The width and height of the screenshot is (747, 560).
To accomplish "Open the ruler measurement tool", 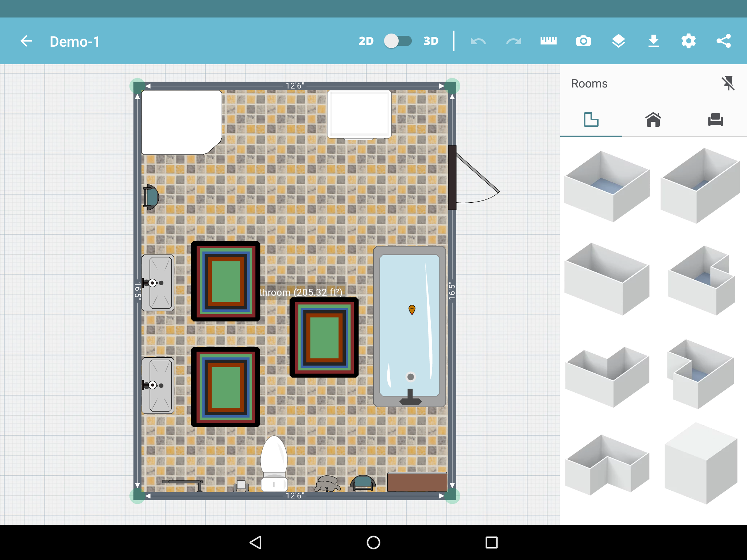I will pyautogui.click(x=548, y=41).
